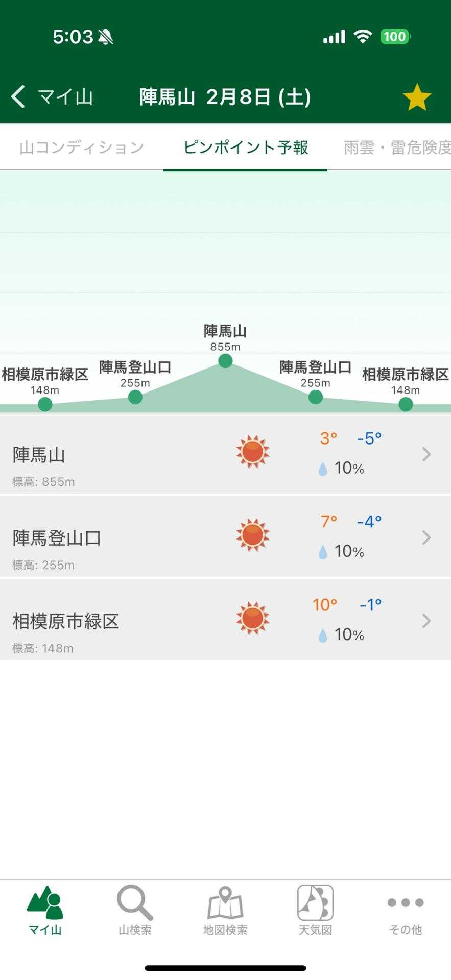Screen dimensions: 451x980
Task: Tap the 陣馬山 855m summit point on chart
Action: [225, 361]
